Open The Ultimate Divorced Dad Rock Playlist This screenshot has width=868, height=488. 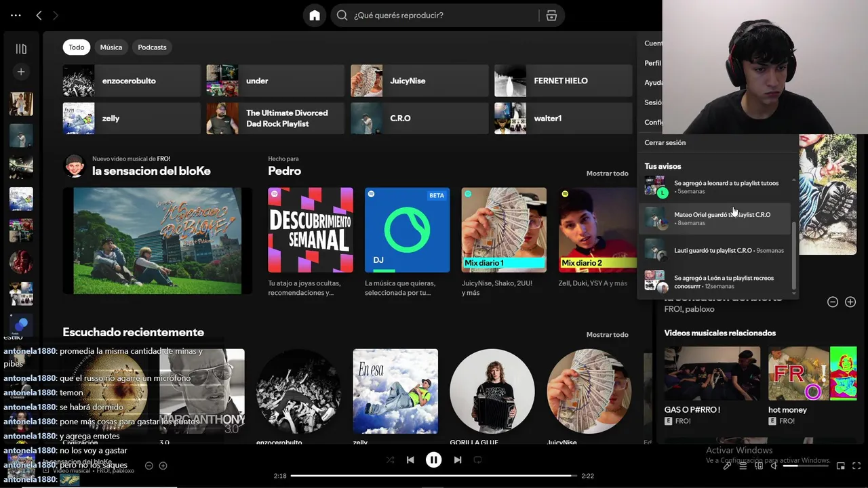pyautogui.click(x=275, y=118)
